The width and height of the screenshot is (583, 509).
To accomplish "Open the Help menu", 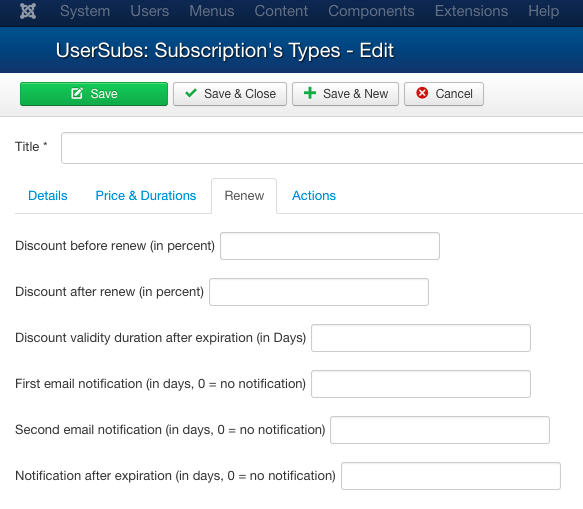I will point(544,11).
